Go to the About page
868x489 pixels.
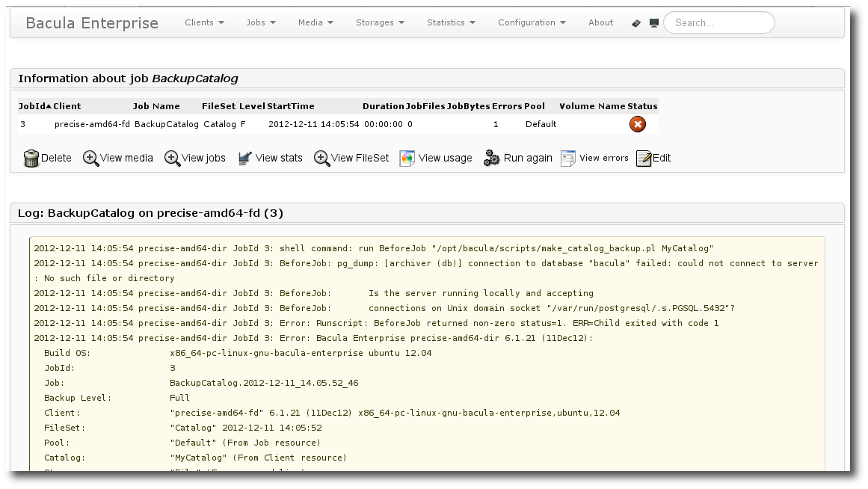(600, 22)
